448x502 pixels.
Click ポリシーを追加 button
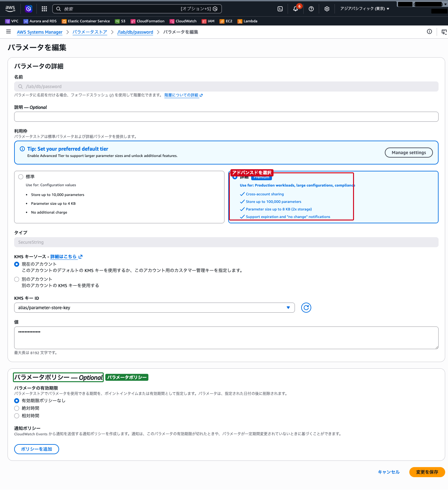[36, 449]
